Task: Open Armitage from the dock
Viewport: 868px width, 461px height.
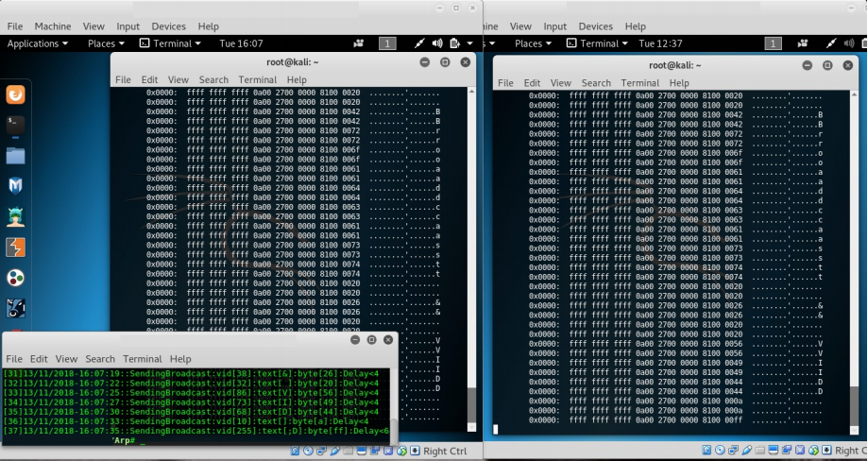Action: pyautogui.click(x=16, y=217)
